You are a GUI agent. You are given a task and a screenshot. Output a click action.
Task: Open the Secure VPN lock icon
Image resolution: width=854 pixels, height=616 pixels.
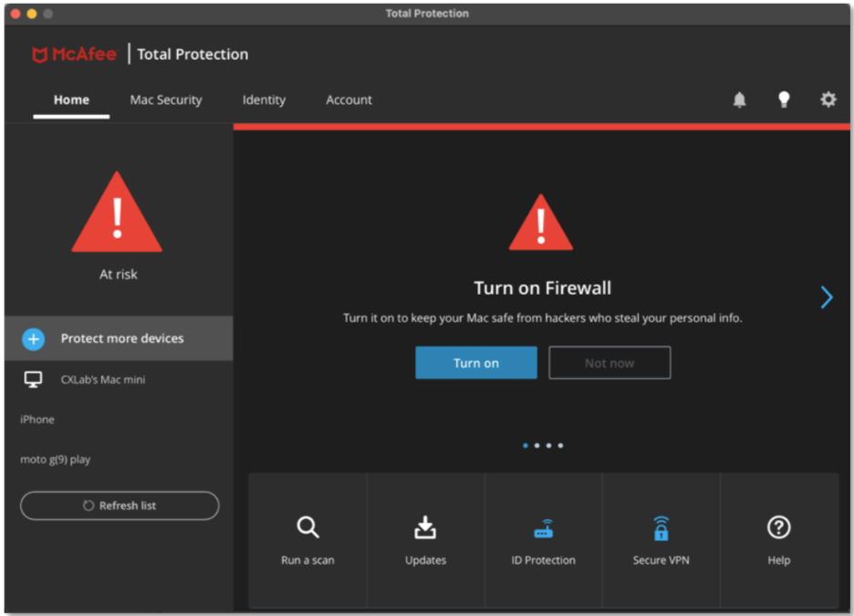click(661, 527)
